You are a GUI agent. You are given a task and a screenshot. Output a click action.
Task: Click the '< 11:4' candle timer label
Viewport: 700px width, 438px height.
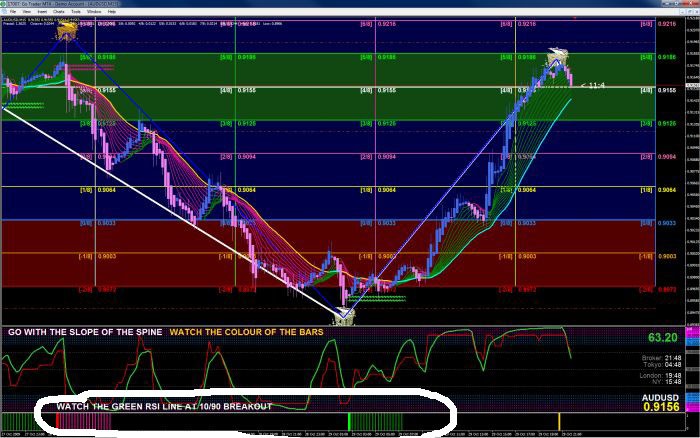(593, 85)
